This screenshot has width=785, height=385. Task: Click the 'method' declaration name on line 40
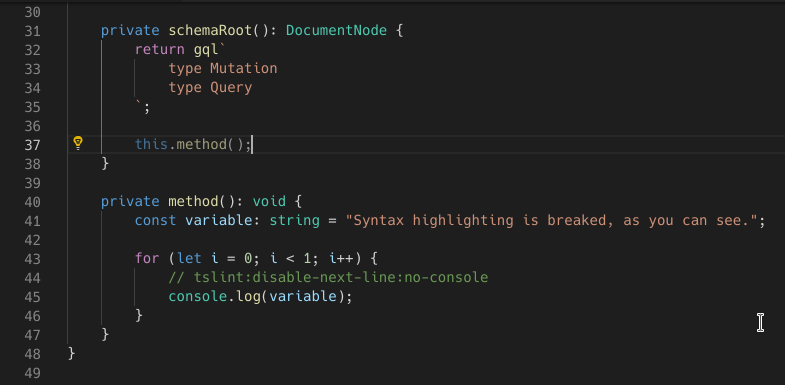pos(193,202)
